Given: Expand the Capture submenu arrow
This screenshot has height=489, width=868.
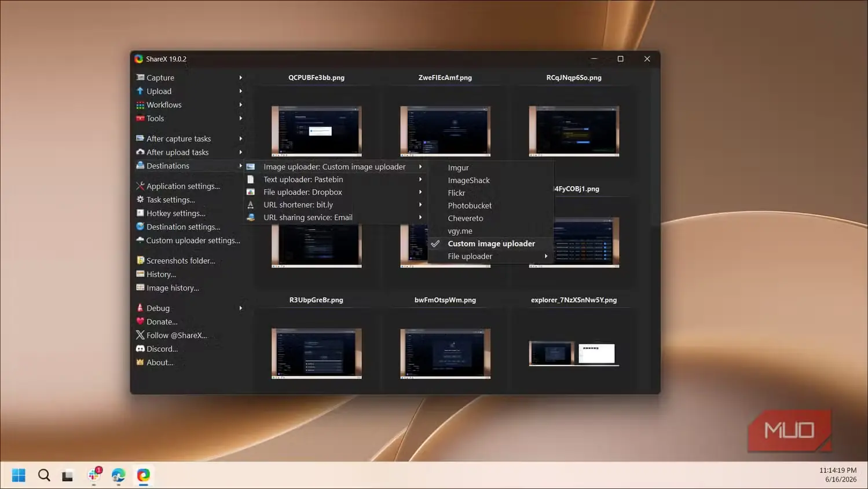Looking at the screenshot, I should pos(241,78).
